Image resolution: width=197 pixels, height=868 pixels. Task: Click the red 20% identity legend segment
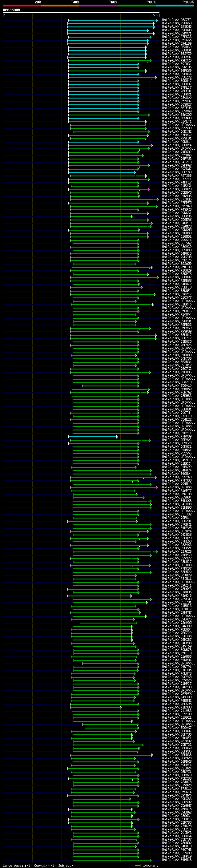(22, 6)
